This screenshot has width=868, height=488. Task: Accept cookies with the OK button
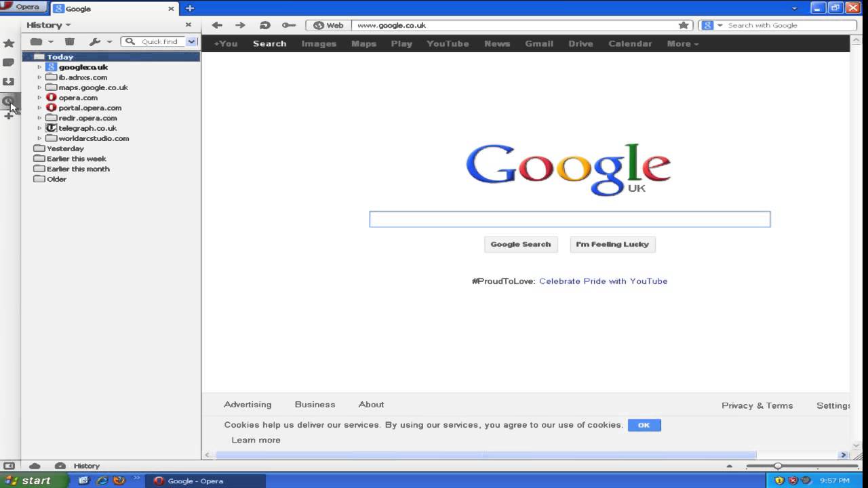point(644,425)
